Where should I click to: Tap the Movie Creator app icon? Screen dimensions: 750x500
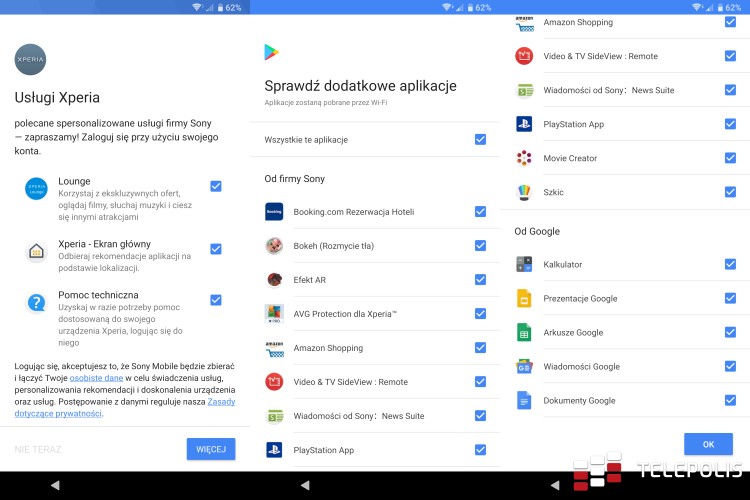tap(524, 158)
